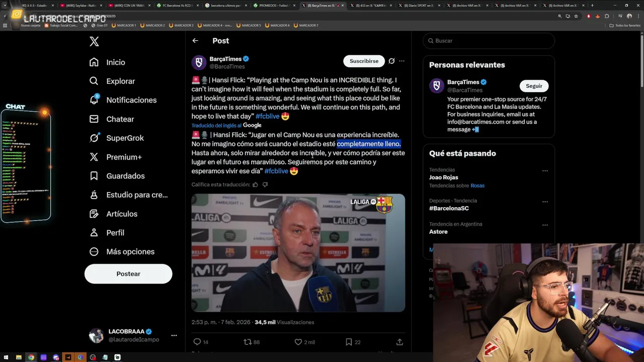Open BarçaTimes avatar on the post
Image resolution: width=644 pixels, height=362 pixels.
[x=199, y=62]
